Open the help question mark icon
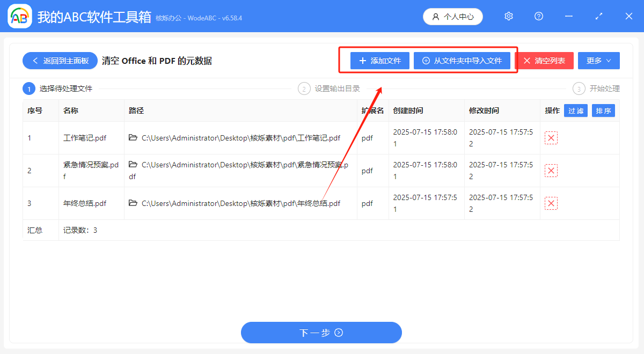The width and height of the screenshot is (644, 354). click(x=539, y=17)
